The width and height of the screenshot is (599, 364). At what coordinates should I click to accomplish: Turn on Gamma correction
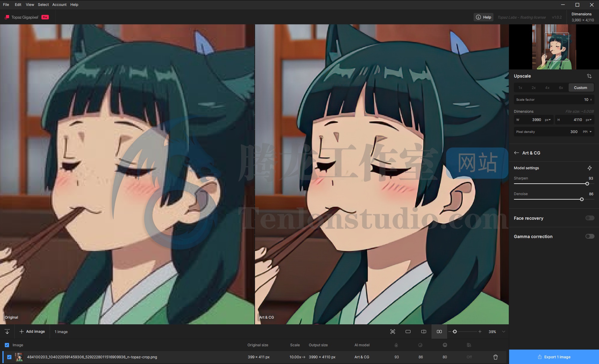point(590,236)
